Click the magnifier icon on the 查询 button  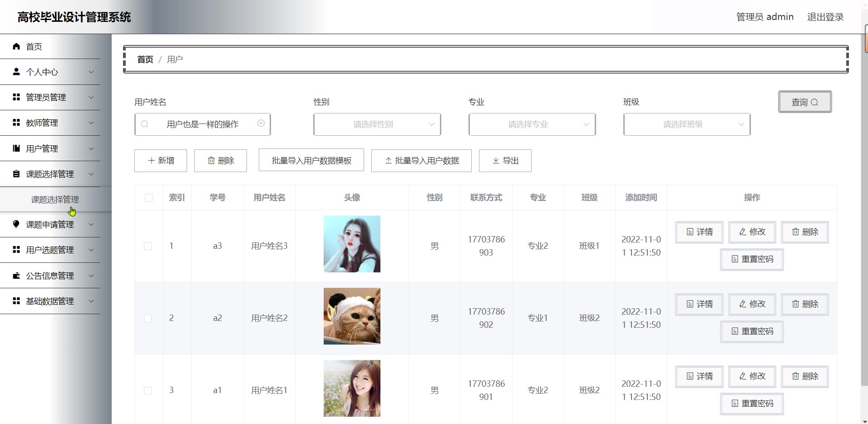coord(814,102)
